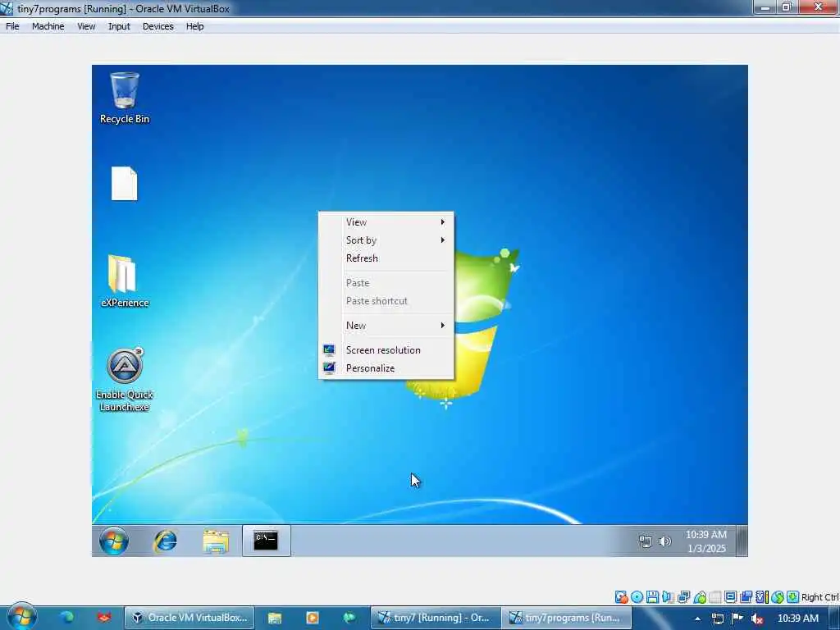Click the VirtualBox network adapters indicator
The height and width of the screenshot is (630, 840).
point(683,597)
